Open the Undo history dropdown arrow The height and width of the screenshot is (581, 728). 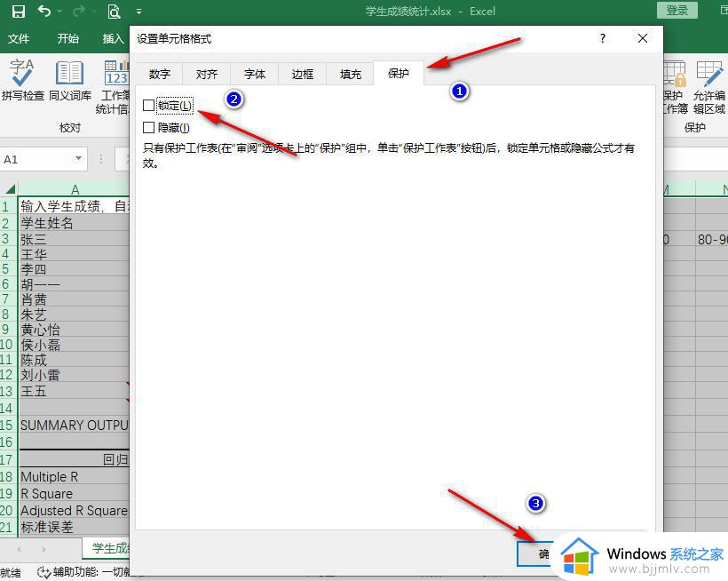[59, 11]
